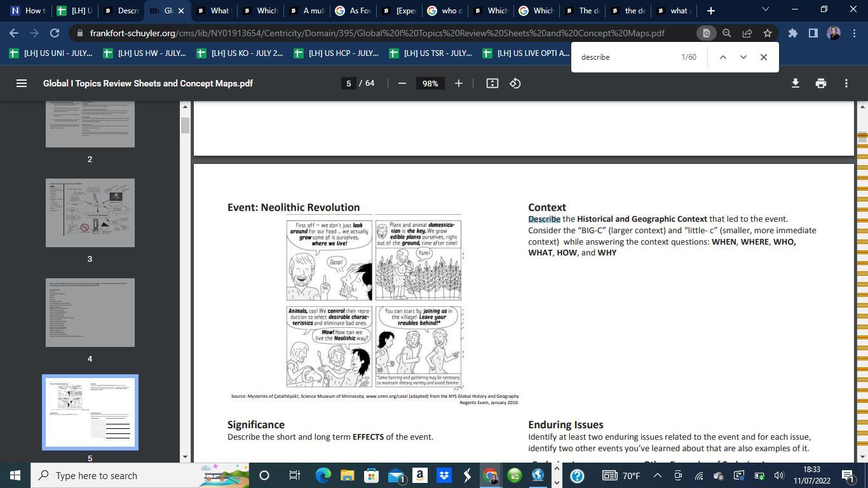Click the 'describe' find input field
868x488 pixels.
626,57
